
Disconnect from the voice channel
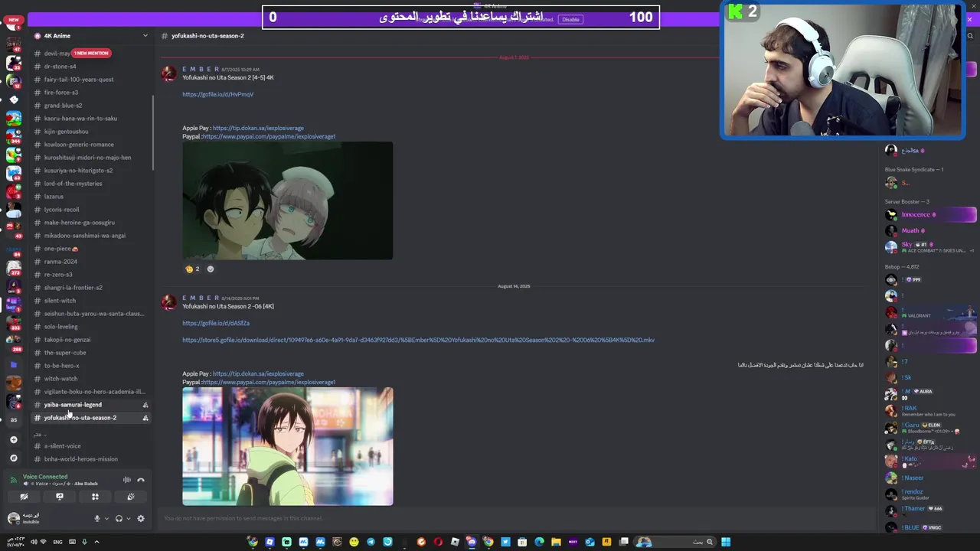click(141, 480)
